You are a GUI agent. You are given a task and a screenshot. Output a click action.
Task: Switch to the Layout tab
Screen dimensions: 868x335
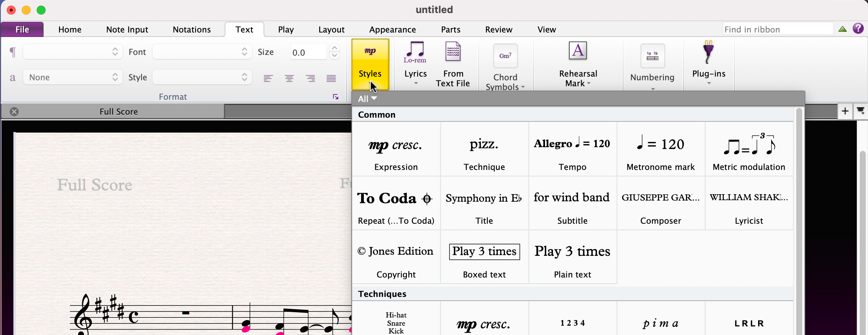tap(332, 30)
